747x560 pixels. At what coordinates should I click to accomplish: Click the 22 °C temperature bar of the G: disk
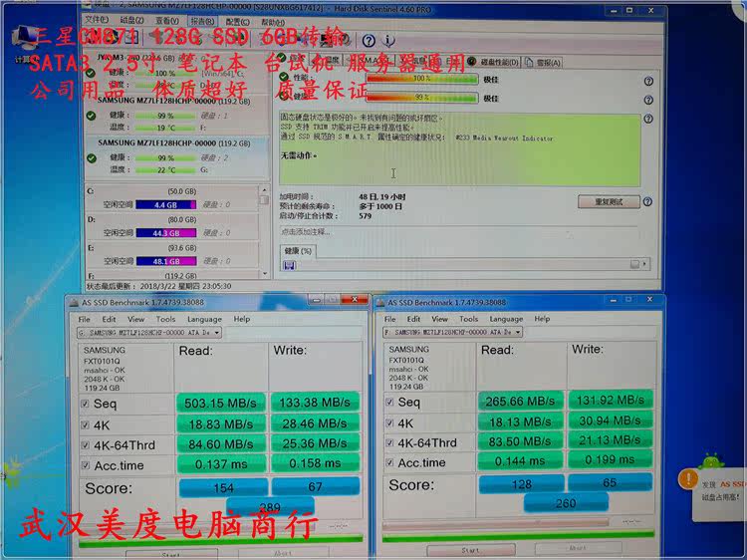pos(165,170)
